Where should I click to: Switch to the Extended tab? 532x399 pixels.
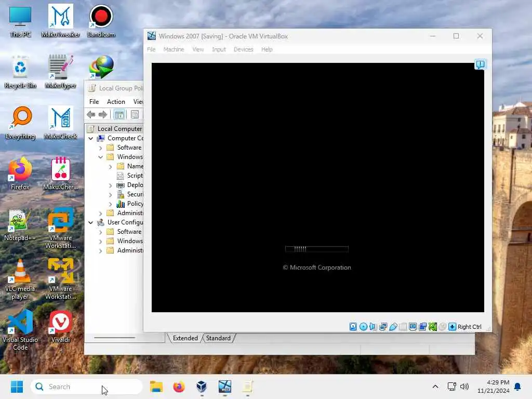click(185, 338)
